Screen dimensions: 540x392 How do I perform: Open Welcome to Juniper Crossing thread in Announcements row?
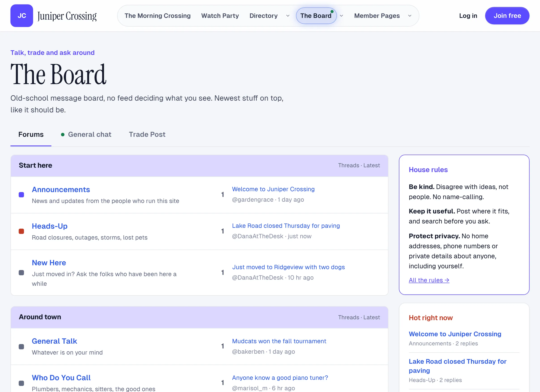[273, 189]
